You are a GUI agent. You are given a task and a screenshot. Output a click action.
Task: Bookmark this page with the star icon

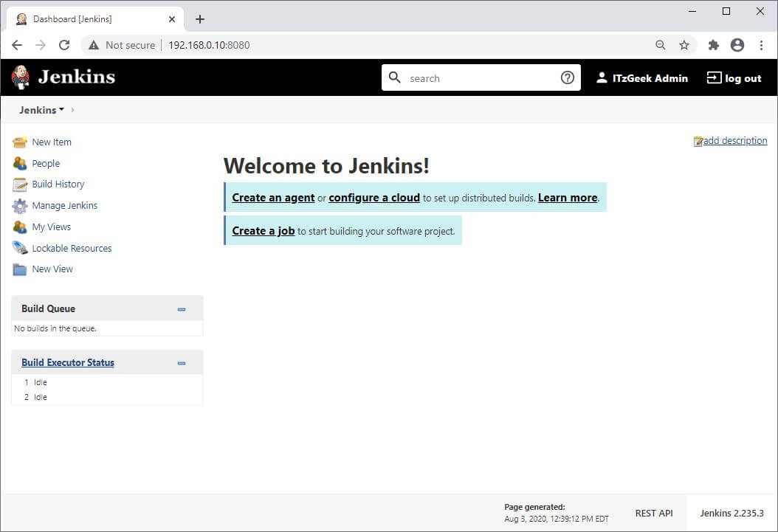pyautogui.click(x=684, y=45)
